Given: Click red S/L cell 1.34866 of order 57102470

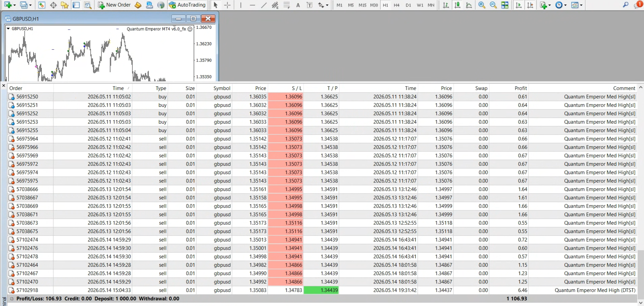Looking at the screenshot, I should point(285,282).
